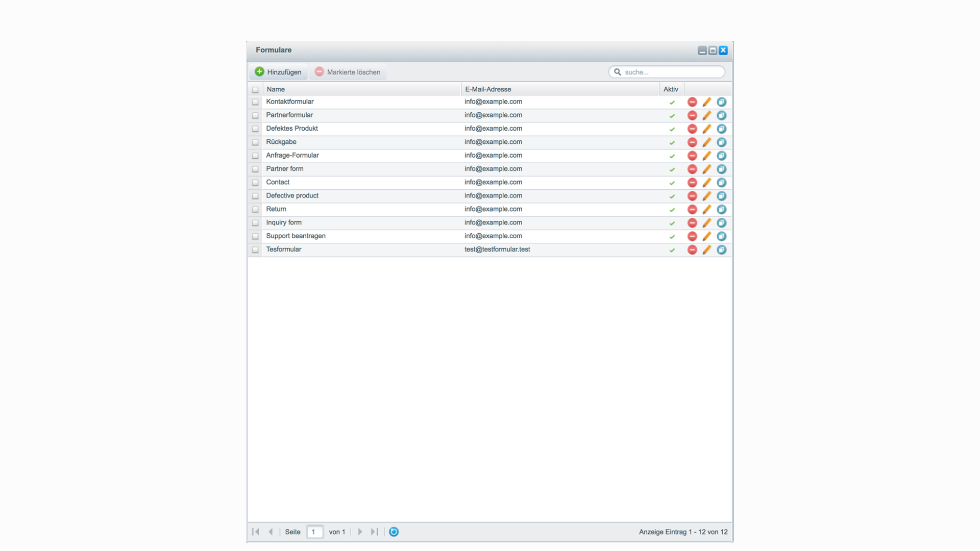Toggle the select-all checkbox in header
The width and height of the screenshot is (980, 551).
coord(255,89)
